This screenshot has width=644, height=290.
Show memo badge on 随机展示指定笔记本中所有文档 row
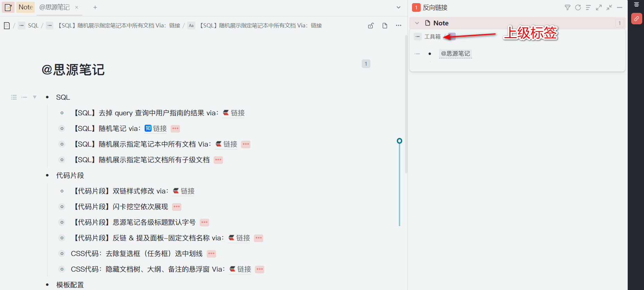(246, 144)
